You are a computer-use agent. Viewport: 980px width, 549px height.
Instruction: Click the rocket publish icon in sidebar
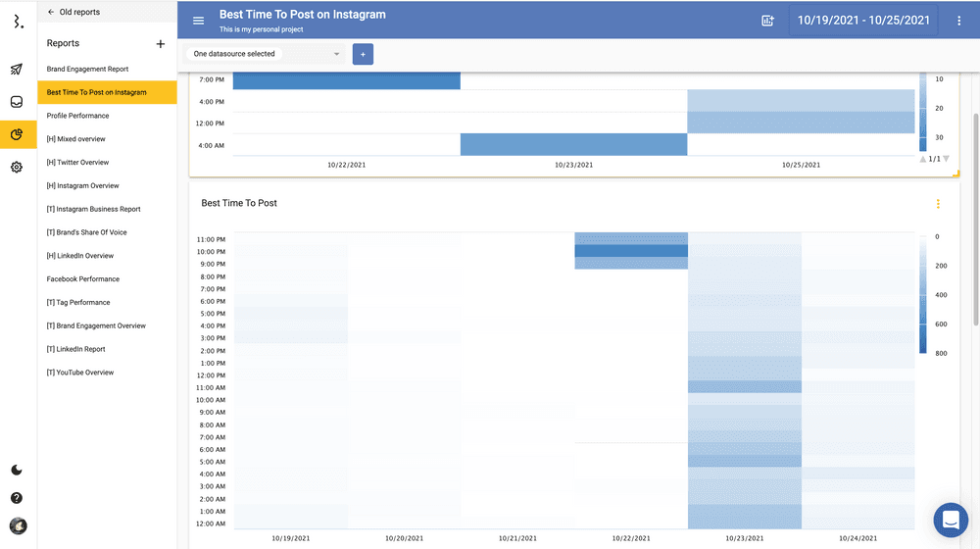pyautogui.click(x=17, y=70)
